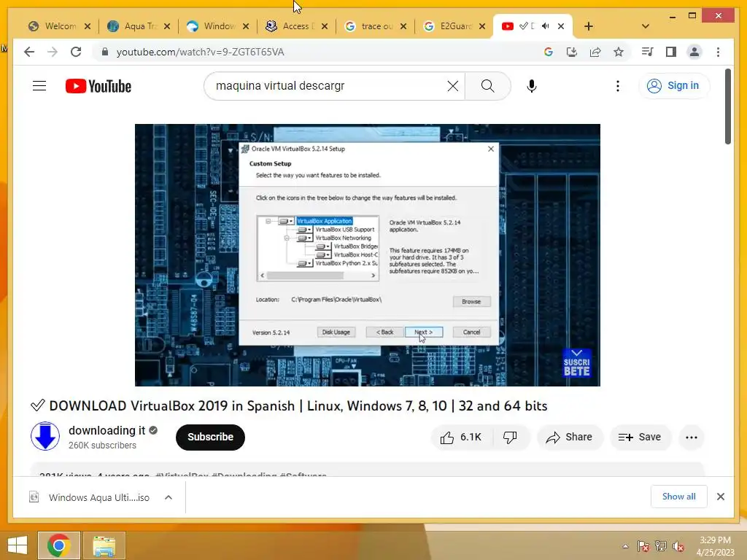Click the share page icon in address bar

(595, 52)
